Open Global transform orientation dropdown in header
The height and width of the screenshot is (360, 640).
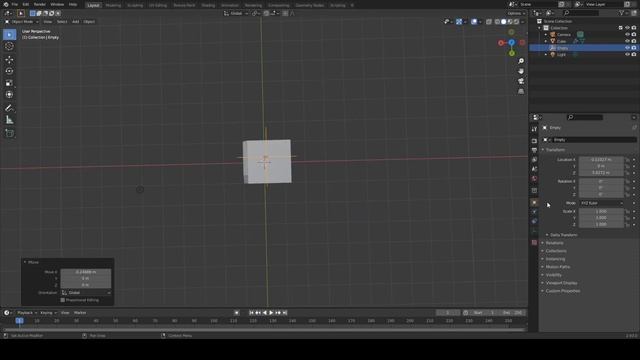[236, 13]
